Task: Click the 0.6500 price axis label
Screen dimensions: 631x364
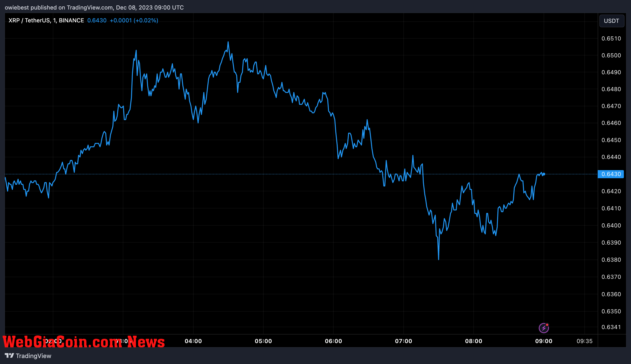Action: [x=611, y=55]
